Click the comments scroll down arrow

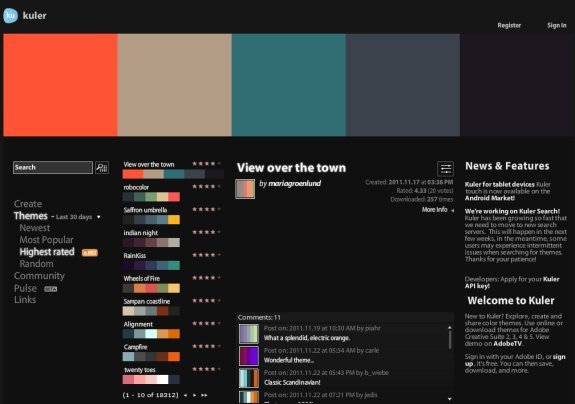450,399
